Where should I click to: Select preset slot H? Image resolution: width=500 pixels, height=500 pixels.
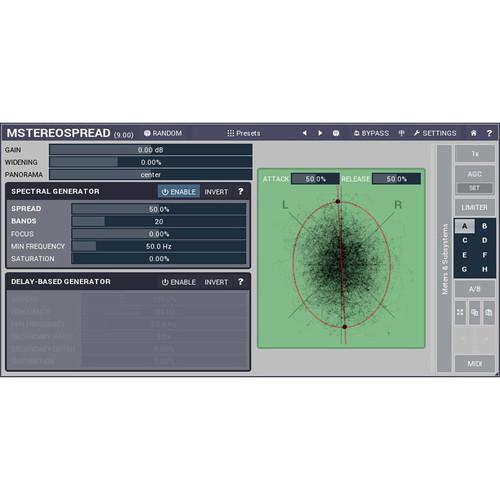tap(485, 269)
